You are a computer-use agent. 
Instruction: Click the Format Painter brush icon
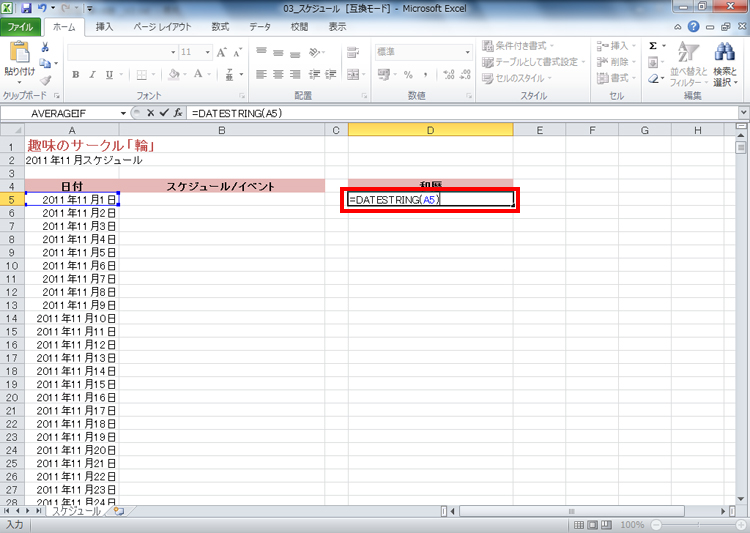(45, 80)
